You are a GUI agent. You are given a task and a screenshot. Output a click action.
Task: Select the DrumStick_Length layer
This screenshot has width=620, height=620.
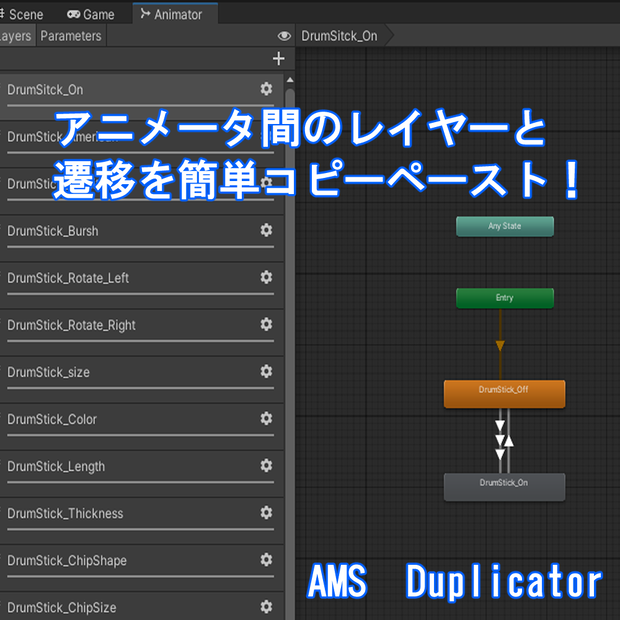pos(142,473)
